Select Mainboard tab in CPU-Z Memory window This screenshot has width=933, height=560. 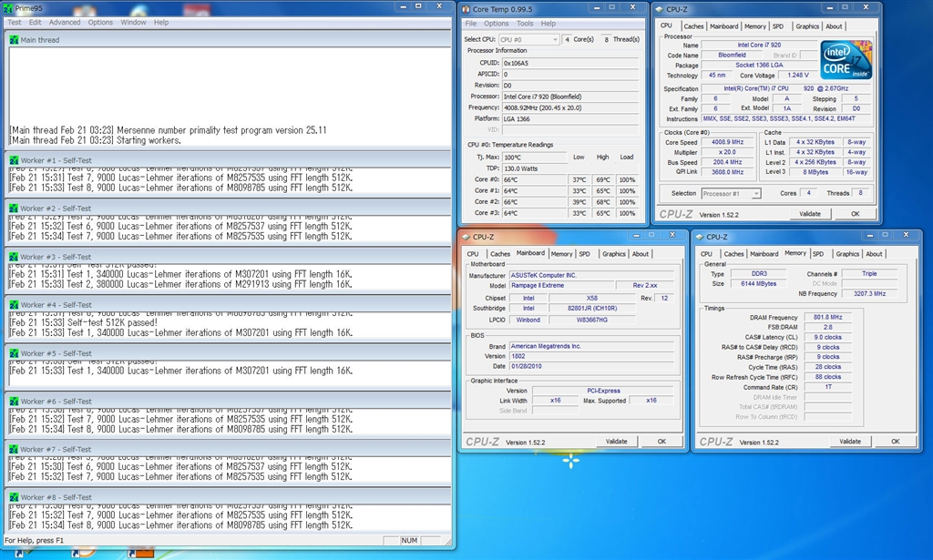[764, 254]
